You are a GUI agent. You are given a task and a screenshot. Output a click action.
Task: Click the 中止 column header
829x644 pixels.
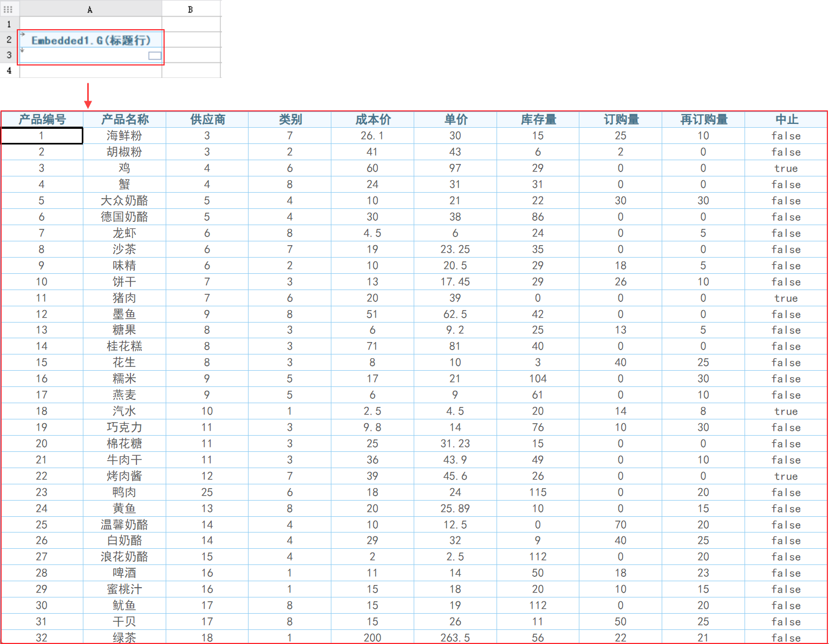coord(786,119)
